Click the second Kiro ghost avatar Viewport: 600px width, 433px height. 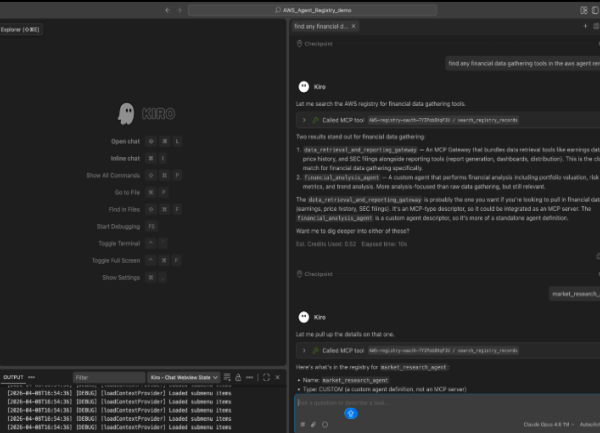(304, 317)
